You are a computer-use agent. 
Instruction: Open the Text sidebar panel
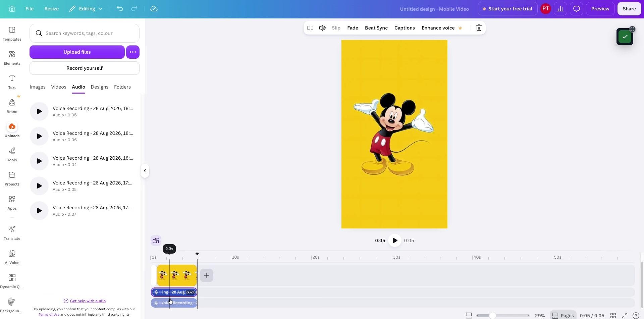pyautogui.click(x=12, y=82)
